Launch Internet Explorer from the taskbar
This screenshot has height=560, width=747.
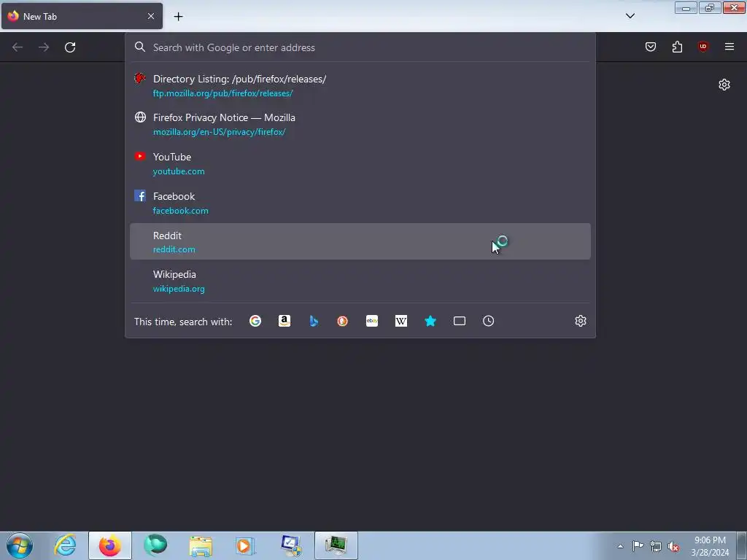coord(65,545)
